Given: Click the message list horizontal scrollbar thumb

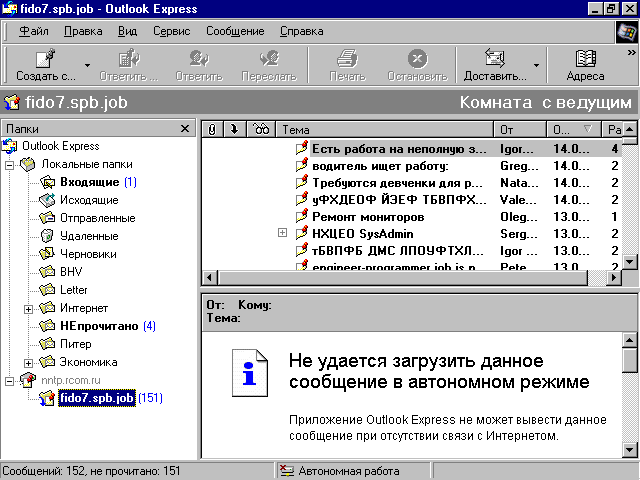Looking at the screenshot, I should point(402,278).
